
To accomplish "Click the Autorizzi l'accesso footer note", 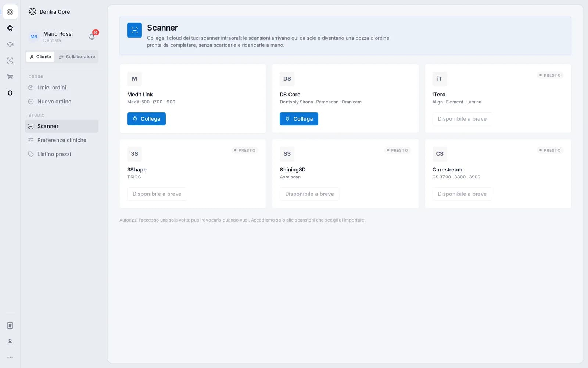I will pyautogui.click(x=242, y=220).
